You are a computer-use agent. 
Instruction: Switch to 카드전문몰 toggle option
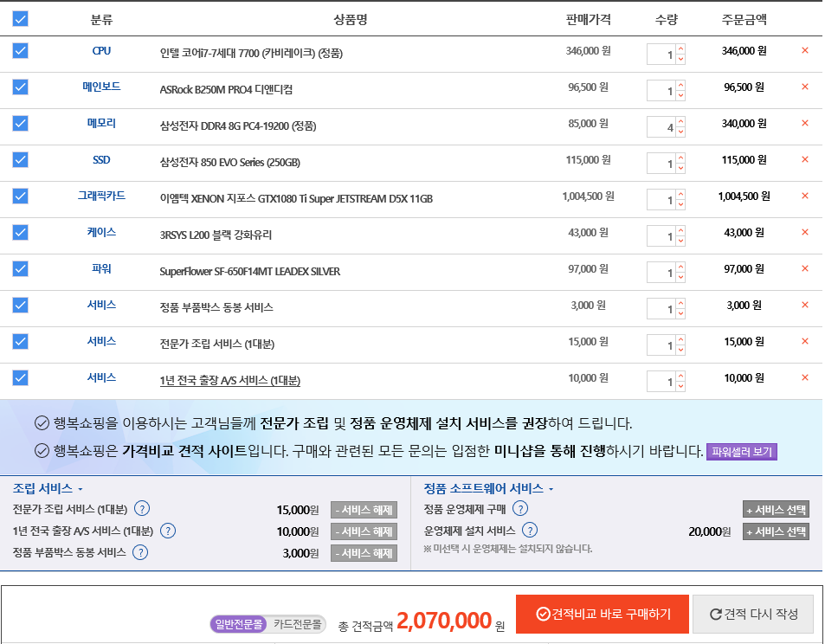297,624
